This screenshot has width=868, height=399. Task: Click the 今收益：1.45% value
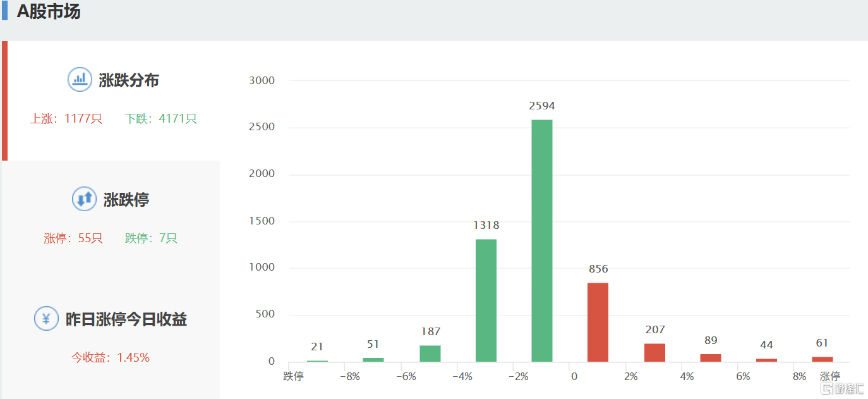click(111, 357)
